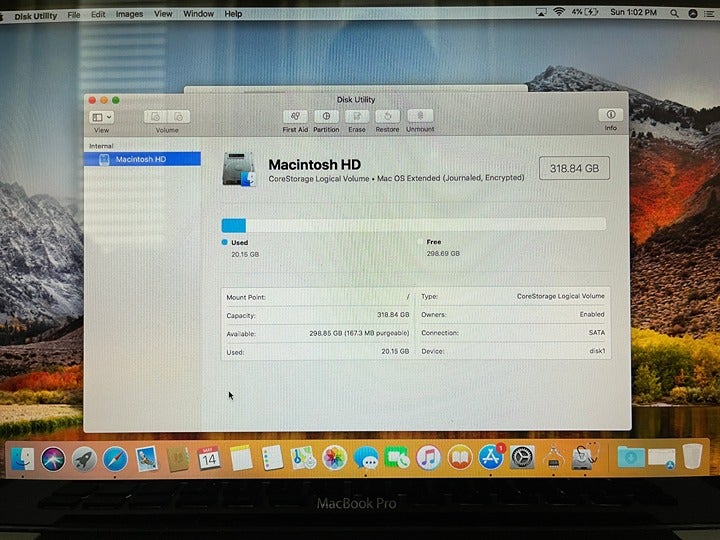The image size is (720, 540).
Task: Click the 318.84 GB capacity box
Action: coord(574,168)
